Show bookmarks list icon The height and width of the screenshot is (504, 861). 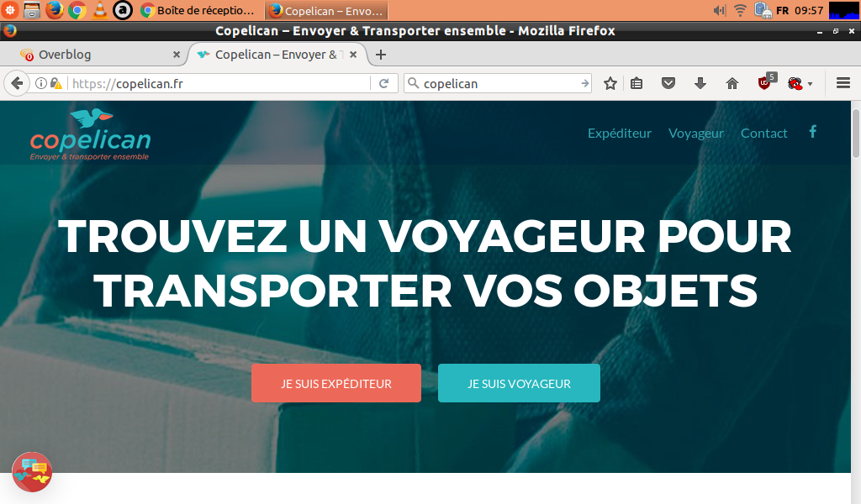pyautogui.click(x=637, y=83)
